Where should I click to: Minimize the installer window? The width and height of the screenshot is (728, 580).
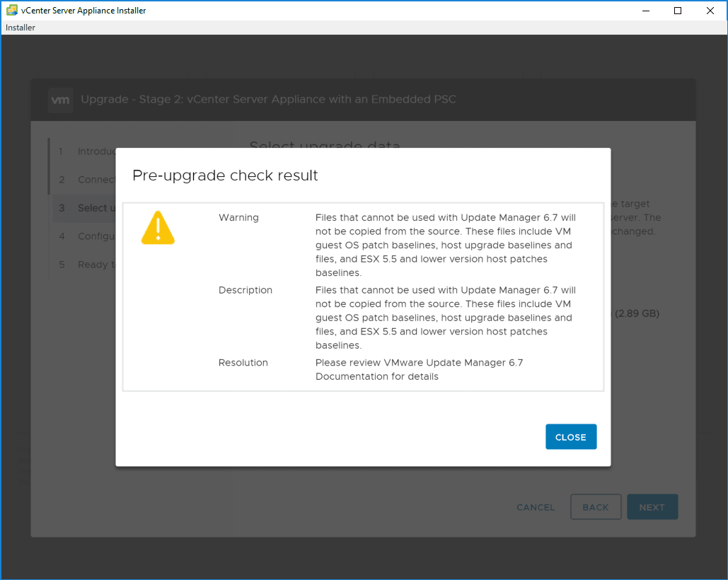tap(645, 10)
